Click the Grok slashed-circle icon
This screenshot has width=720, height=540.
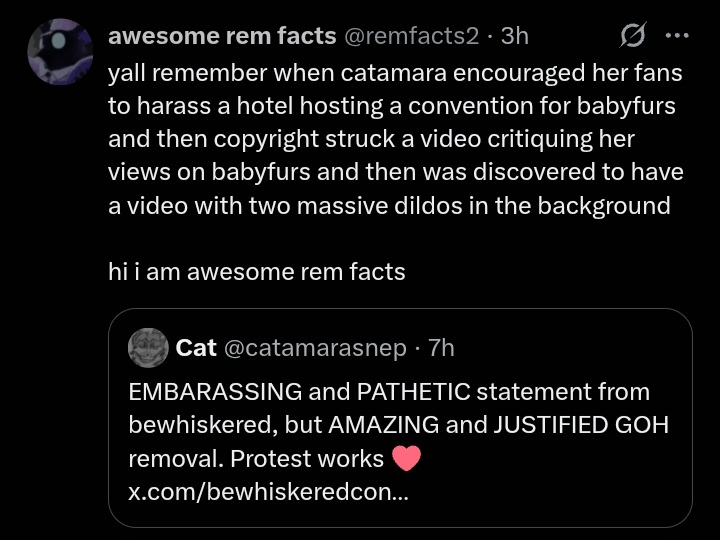coord(632,37)
